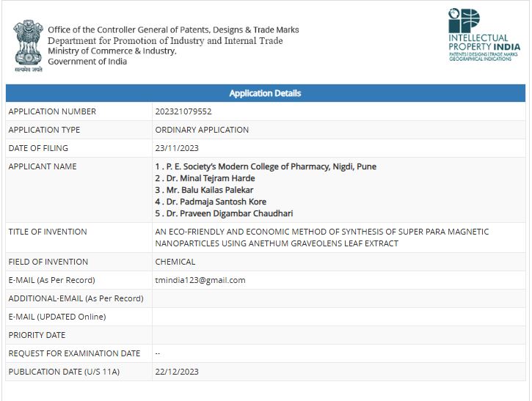Viewport: 532px width, 401px height.
Task: Select field value CHEMICAL
Action: (x=175, y=262)
